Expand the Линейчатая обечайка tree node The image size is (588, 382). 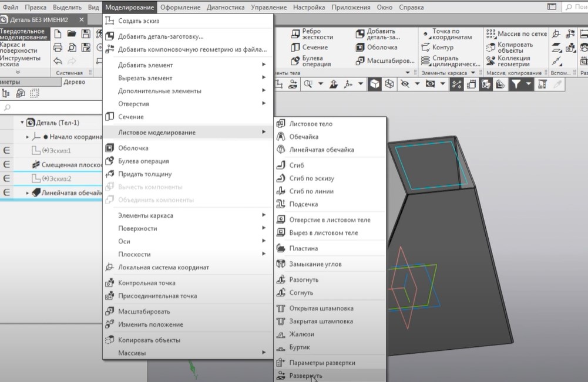(28, 193)
